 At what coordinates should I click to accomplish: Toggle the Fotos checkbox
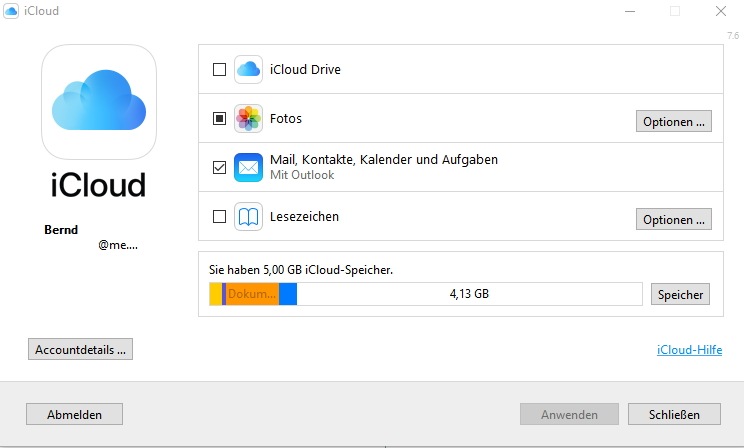(x=220, y=119)
